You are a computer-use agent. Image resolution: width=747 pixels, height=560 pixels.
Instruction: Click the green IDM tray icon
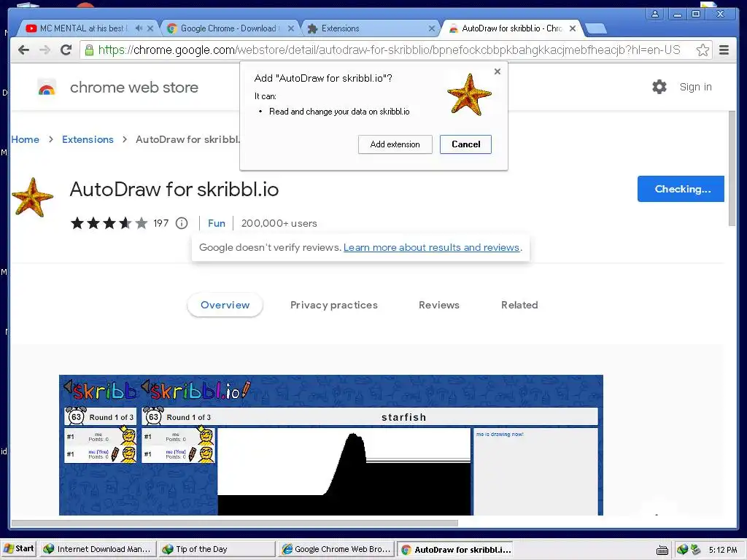pyautogui.click(x=682, y=550)
